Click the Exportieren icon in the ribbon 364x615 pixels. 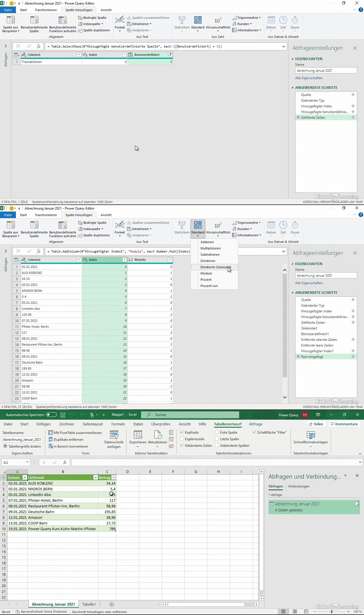[x=138, y=435]
